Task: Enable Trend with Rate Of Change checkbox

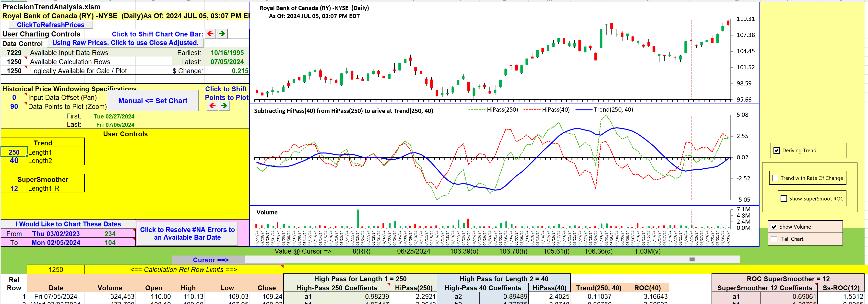Action: 775,178
